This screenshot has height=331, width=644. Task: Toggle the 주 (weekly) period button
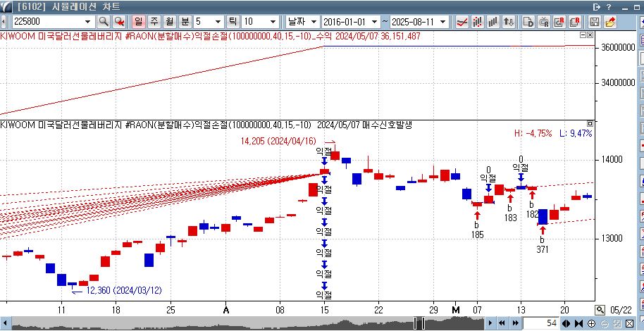(154, 22)
